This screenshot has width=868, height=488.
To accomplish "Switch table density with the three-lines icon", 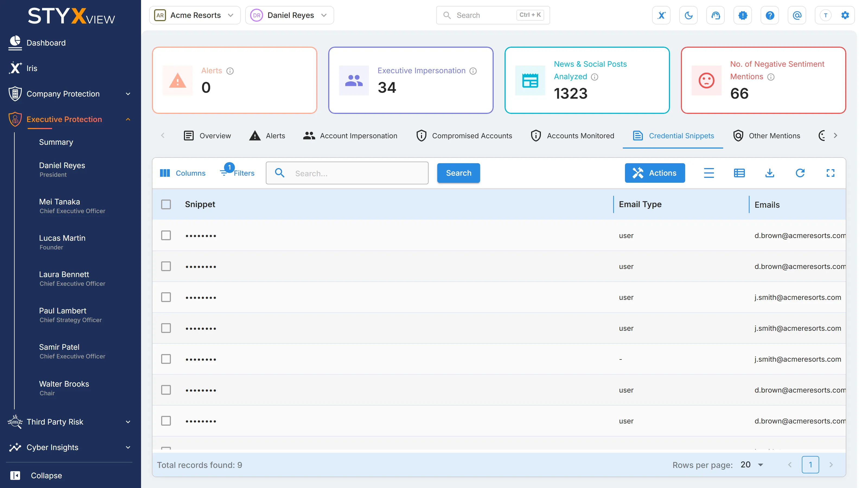I will click(x=709, y=173).
